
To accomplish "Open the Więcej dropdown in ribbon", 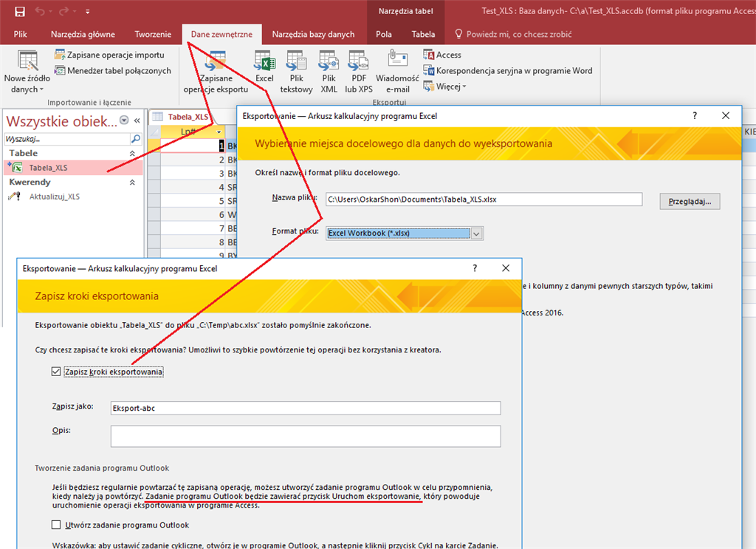I will click(x=445, y=86).
